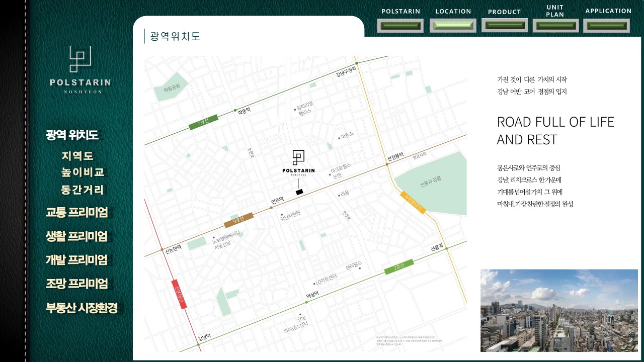The width and height of the screenshot is (644, 362).
Task: Expand 개발 프리미엄 sidebar section
Action: [76, 260]
